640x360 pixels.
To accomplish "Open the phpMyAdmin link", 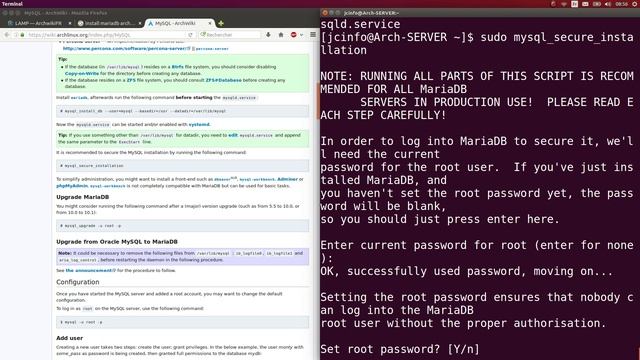I will tap(72, 186).
